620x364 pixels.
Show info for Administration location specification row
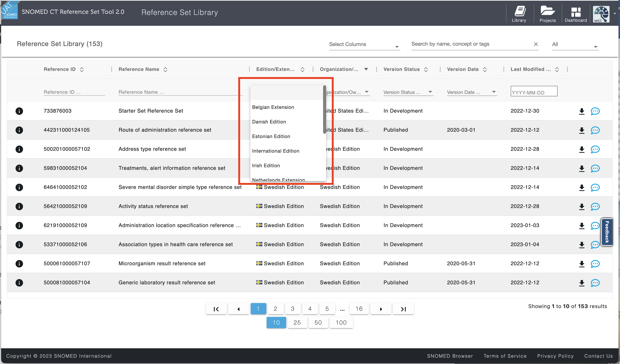point(19,225)
